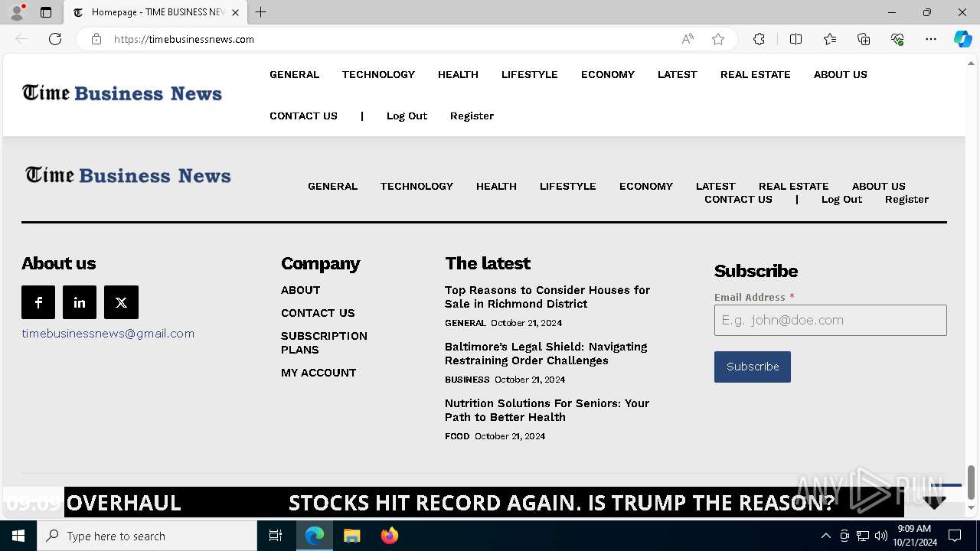980x551 pixels.
Task: Add page to favorites star icon
Action: [718, 39]
